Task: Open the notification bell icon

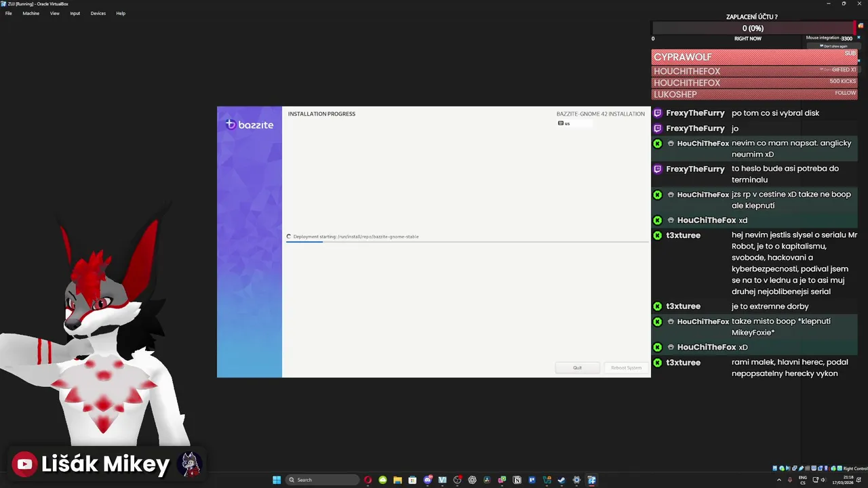Action: [x=859, y=480]
